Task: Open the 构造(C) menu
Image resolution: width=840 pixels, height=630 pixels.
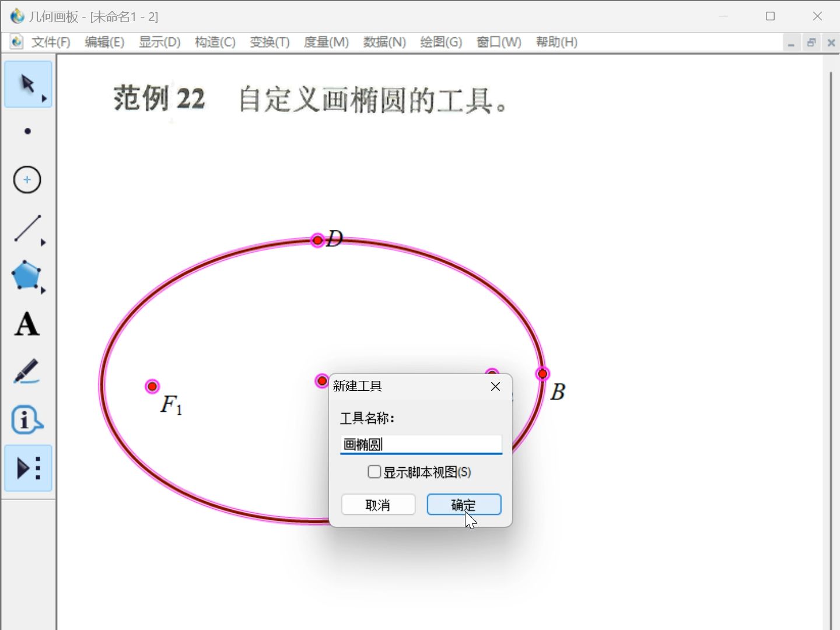Action: 215,42
